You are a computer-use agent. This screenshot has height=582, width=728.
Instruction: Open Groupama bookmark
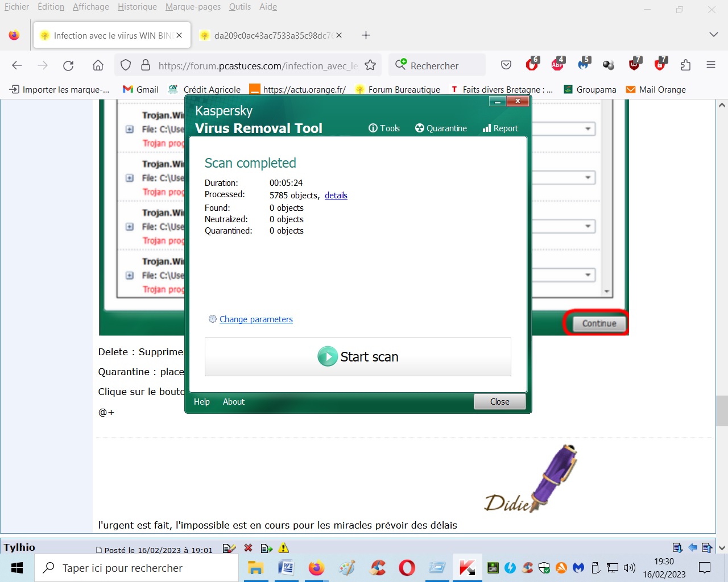click(590, 89)
